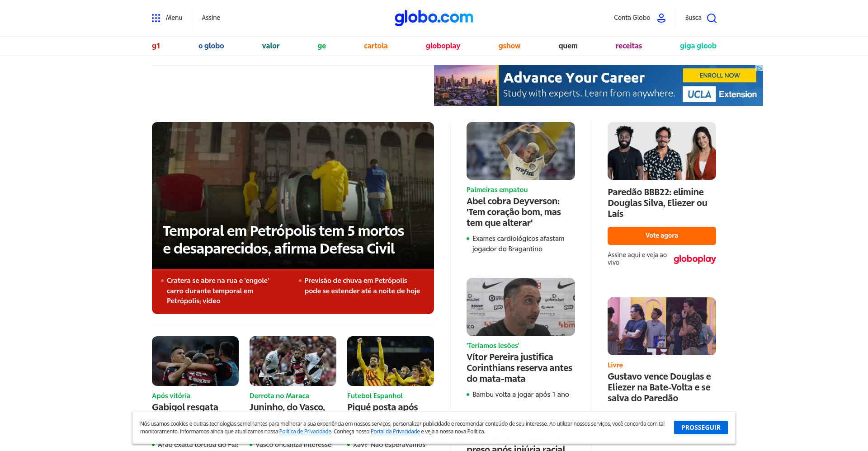Open the Vítor Pereira press conference thumbnail

tap(521, 307)
